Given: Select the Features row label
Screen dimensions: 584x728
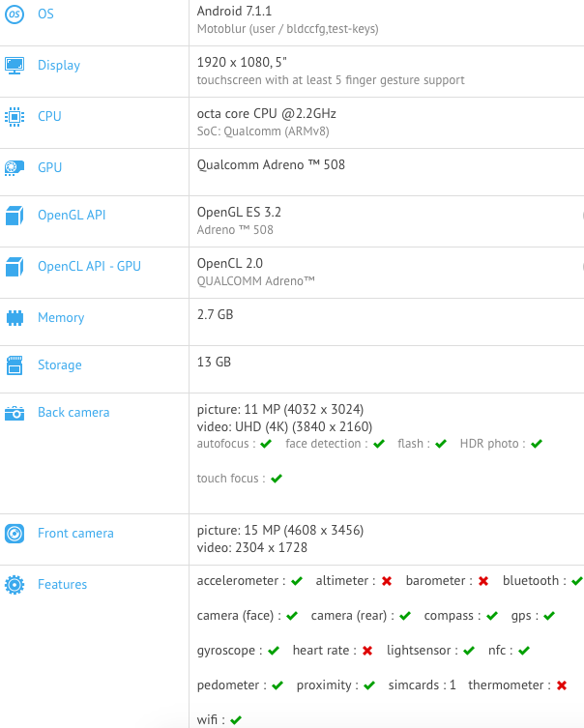Looking at the screenshot, I should coord(63,585).
